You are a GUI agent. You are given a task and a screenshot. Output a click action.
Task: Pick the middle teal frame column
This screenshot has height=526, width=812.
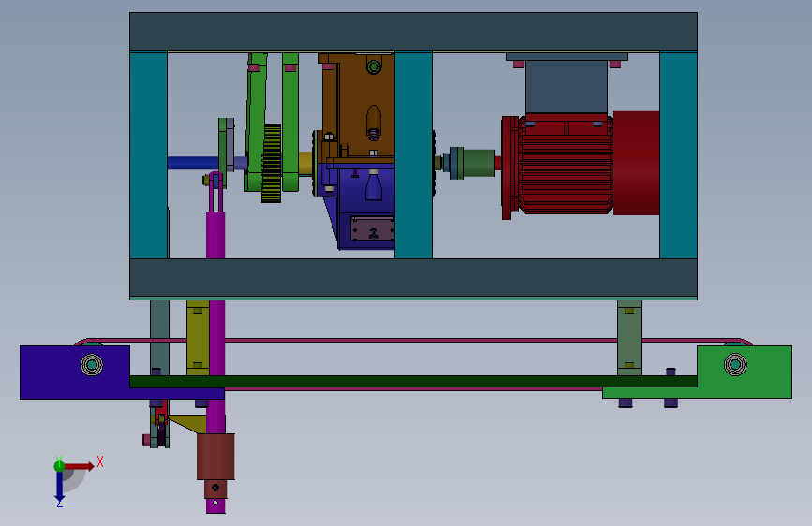413,154
